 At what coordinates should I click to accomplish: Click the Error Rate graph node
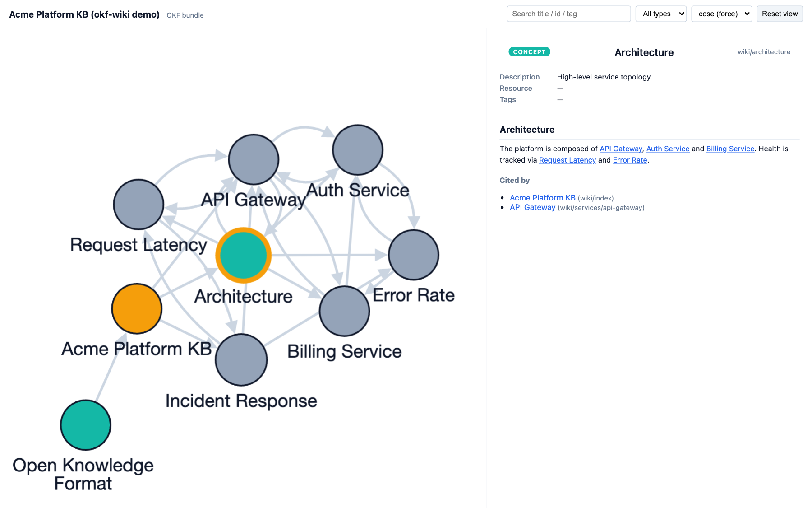pyautogui.click(x=414, y=255)
